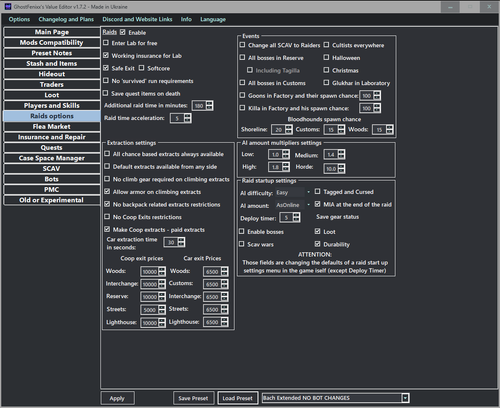Viewport: 500px width, 408px height.
Task: Enable All bosses in Customs
Action: click(x=242, y=82)
